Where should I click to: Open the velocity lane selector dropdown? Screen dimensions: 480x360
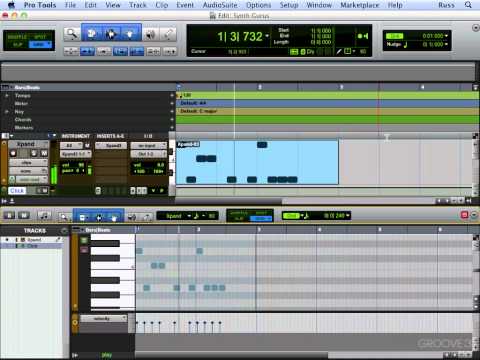(x=104, y=319)
